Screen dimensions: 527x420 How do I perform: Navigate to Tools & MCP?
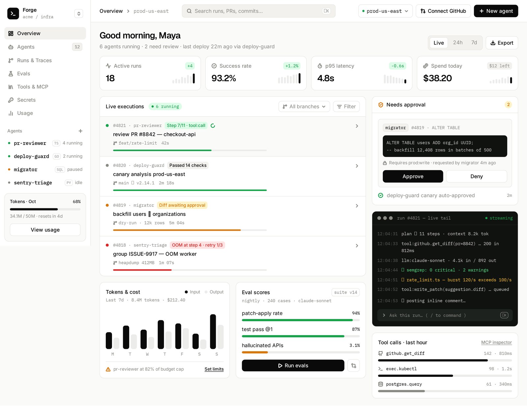pos(45,87)
